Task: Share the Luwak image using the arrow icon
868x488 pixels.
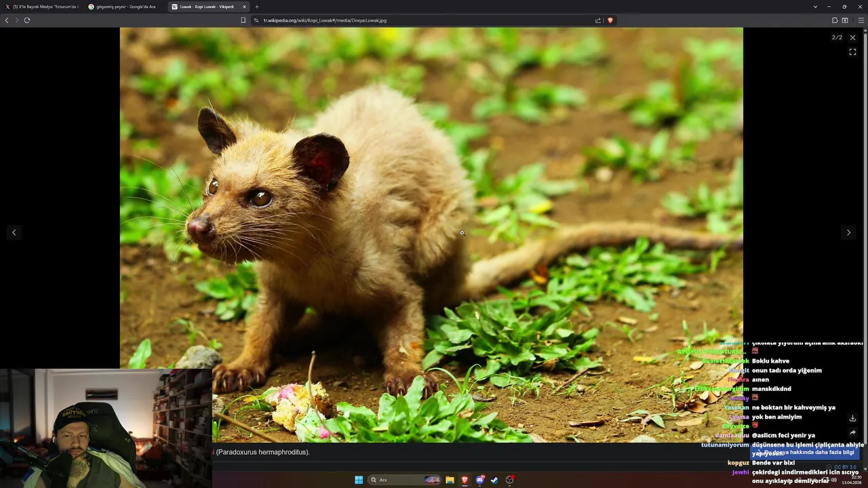Action: click(x=852, y=432)
